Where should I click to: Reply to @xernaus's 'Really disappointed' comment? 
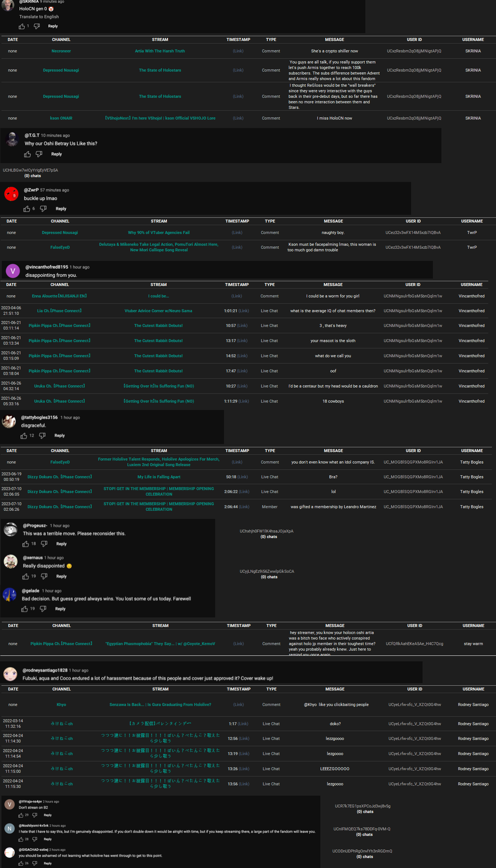tap(61, 576)
